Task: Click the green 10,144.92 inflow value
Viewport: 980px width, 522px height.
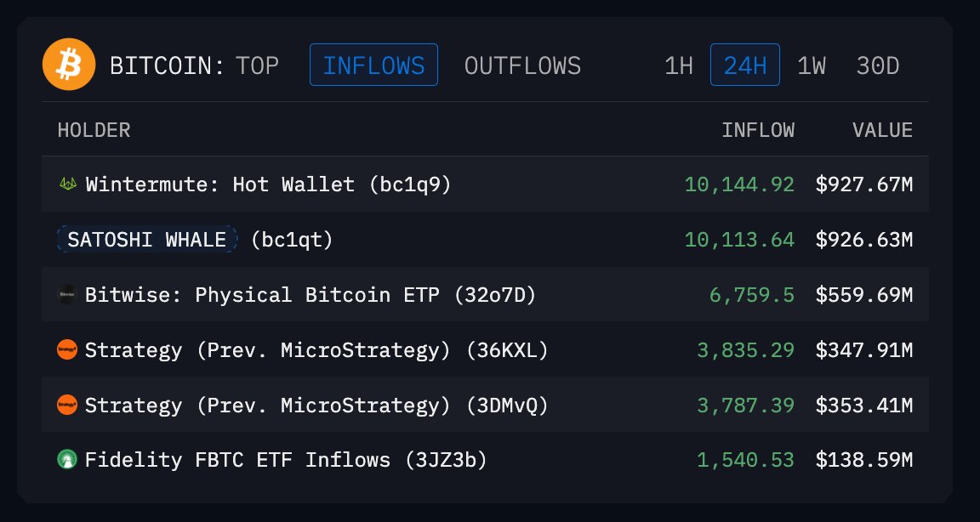Action: click(x=739, y=183)
